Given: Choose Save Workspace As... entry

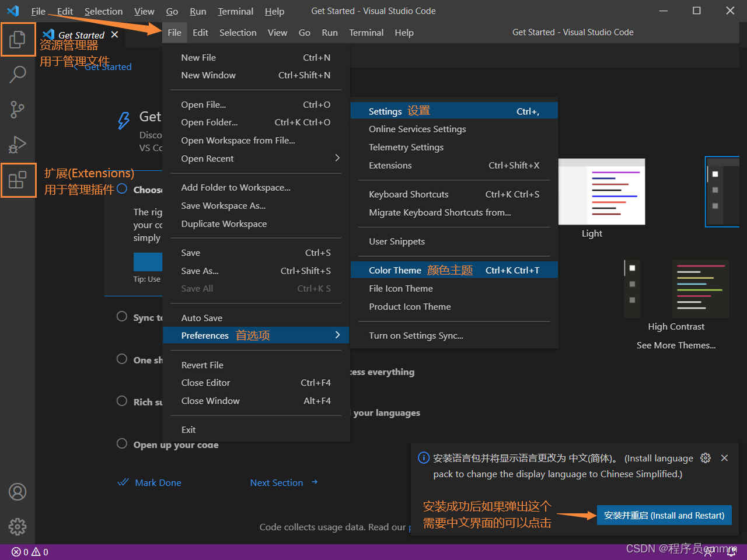Looking at the screenshot, I should tap(256, 205).
